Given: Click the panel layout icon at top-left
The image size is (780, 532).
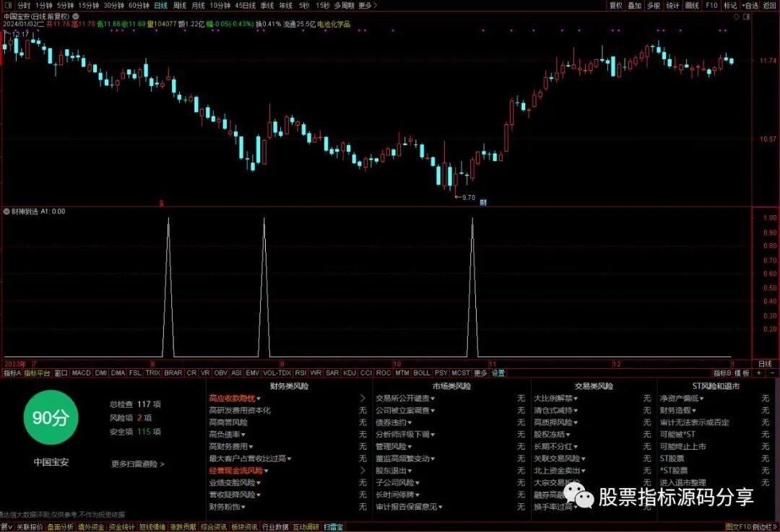Looking at the screenshot, I should pyautogui.click(x=8, y=6).
